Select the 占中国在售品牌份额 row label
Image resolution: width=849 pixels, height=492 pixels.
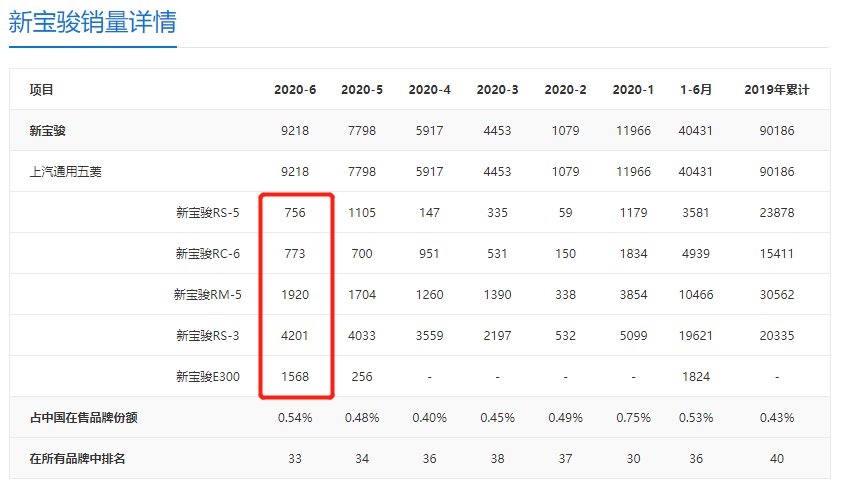coord(83,417)
